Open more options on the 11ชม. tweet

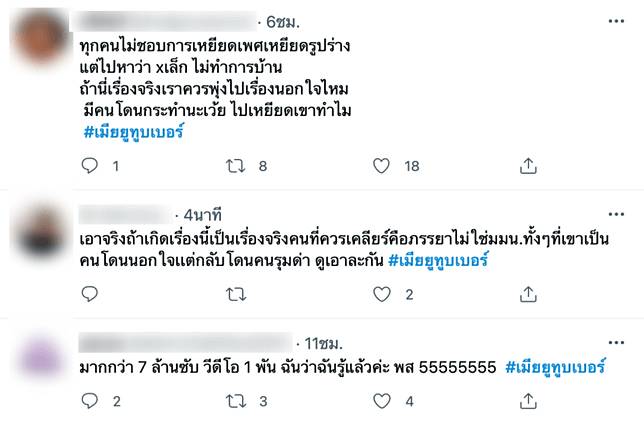618,342
